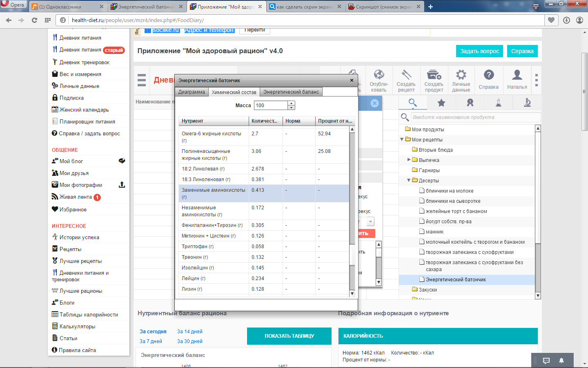Increase Масса value with up arrow
Image resolution: width=588 pixels, height=368 pixels.
point(291,103)
